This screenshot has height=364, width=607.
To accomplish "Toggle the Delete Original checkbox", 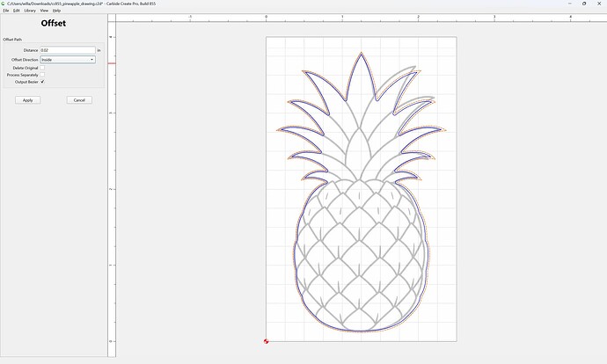I will 42,68.
